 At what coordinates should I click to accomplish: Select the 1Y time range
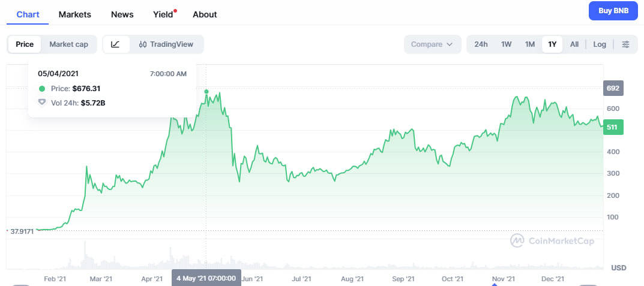tap(552, 44)
